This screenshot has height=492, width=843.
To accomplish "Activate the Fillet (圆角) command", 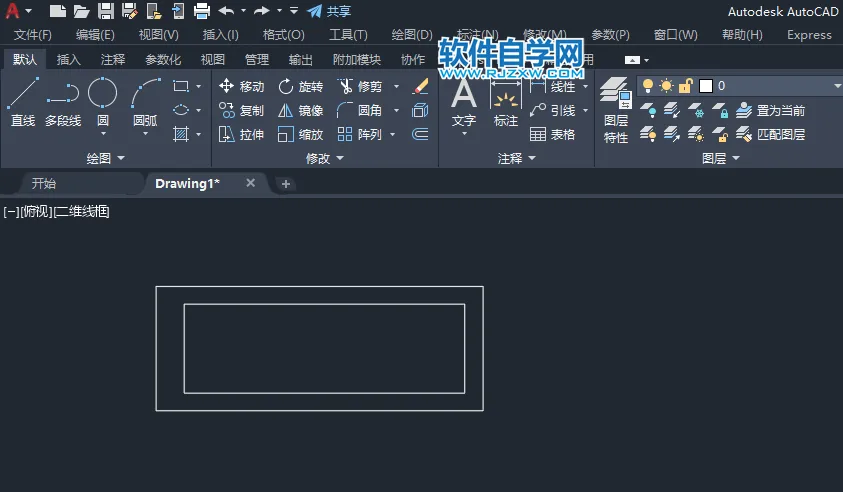I will coord(360,110).
